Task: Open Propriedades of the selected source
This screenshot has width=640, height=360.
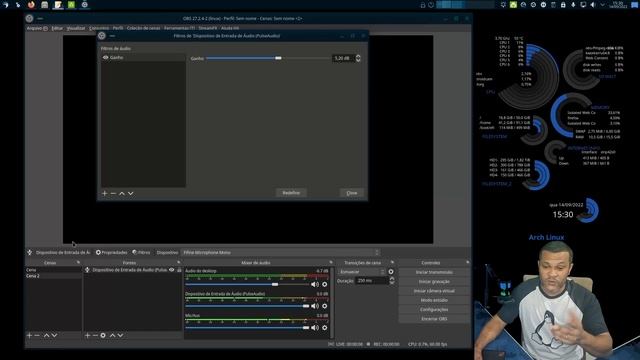Action: tap(111, 253)
